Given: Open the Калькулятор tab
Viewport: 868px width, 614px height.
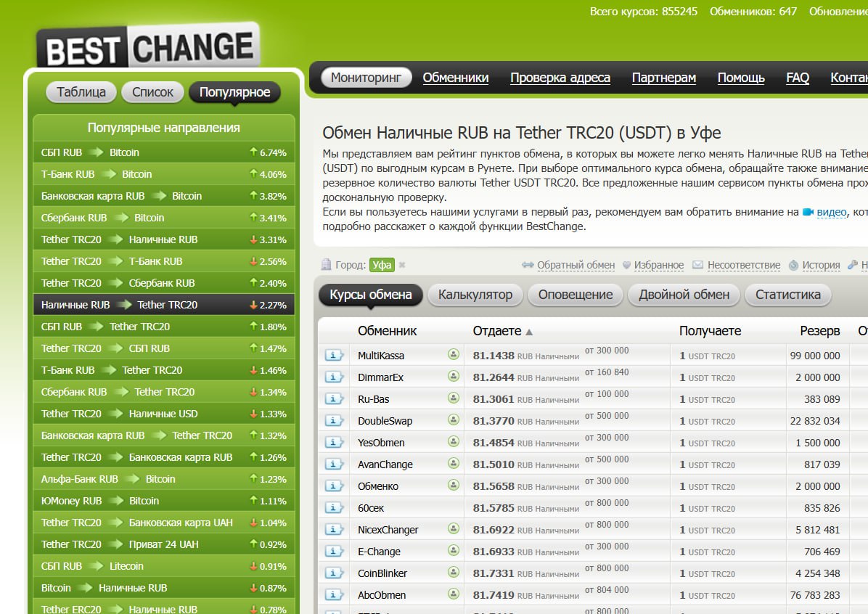Looking at the screenshot, I should pos(475,295).
